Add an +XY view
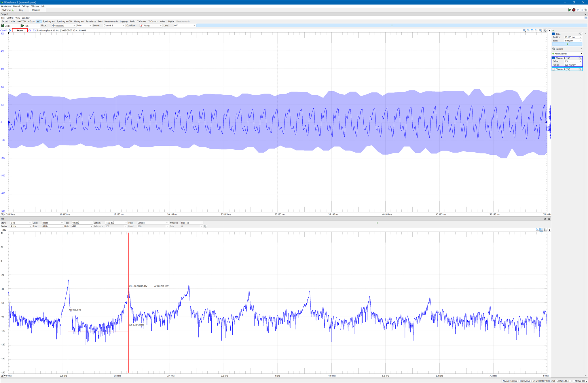Image resolution: width=588 pixels, height=383 pixels. [13, 22]
